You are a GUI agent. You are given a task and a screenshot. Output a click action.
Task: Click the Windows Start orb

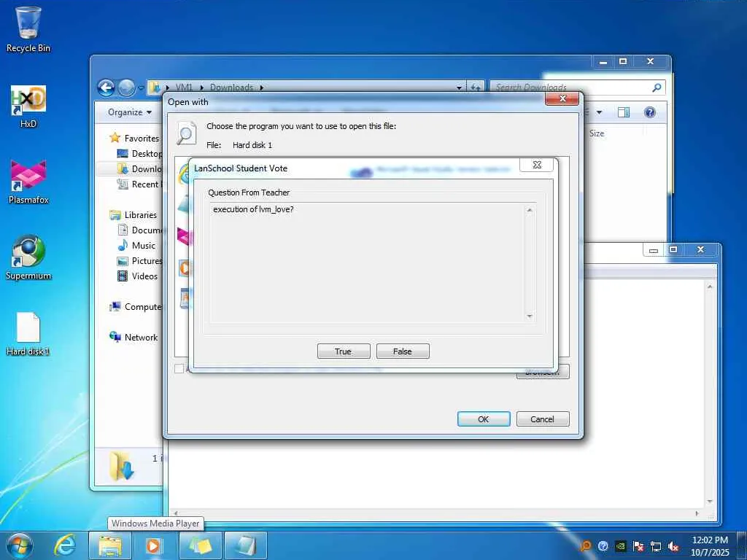pyautogui.click(x=20, y=545)
